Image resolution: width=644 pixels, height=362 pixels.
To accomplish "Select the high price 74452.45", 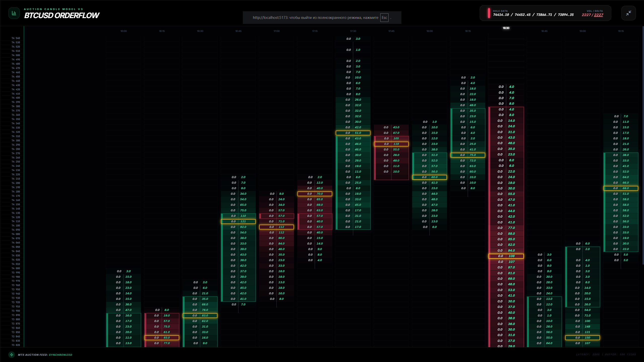I will pyautogui.click(x=522, y=15).
